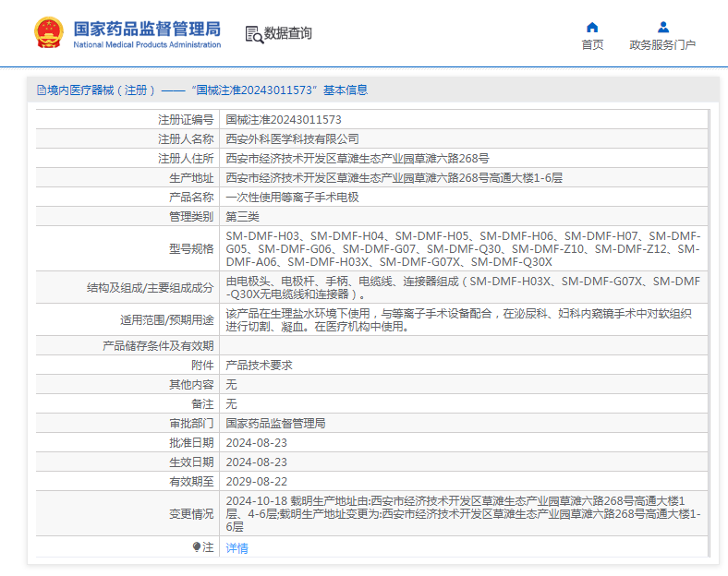This screenshot has width=728, height=576.
Task: Open the 数据查询 menu label
Action: [288, 34]
